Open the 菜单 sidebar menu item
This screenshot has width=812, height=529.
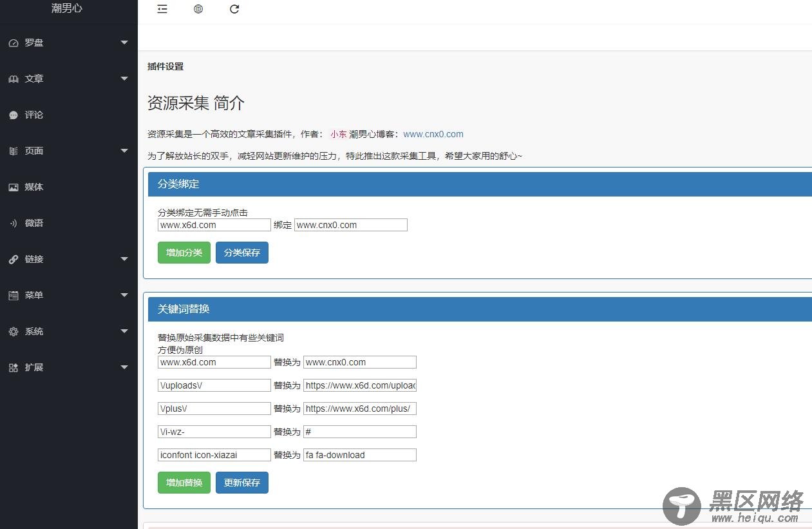pos(34,296)
